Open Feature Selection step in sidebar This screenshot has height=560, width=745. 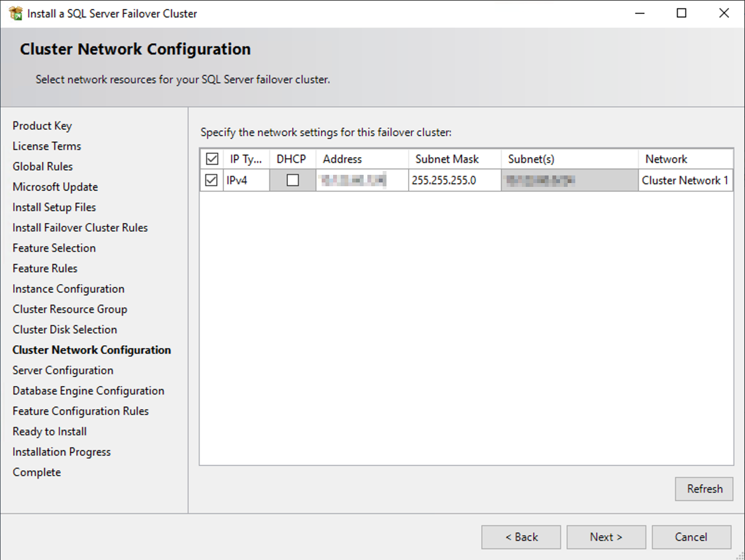(54, 248)
